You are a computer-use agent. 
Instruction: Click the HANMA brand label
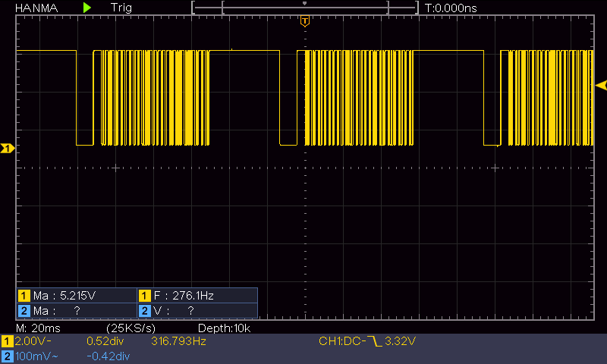tap(27, 7)
